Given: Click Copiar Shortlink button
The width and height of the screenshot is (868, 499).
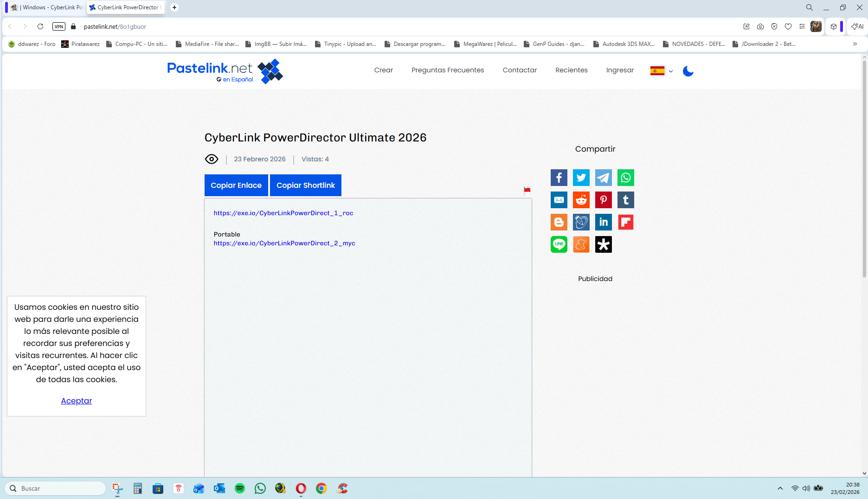Looking at the screenshot, I should 306,185.
